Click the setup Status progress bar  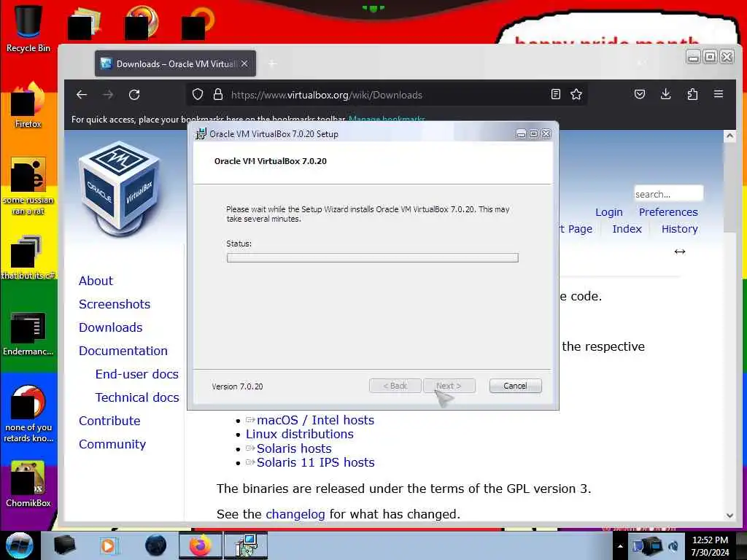pyautogui.click(x=373, y=257)
